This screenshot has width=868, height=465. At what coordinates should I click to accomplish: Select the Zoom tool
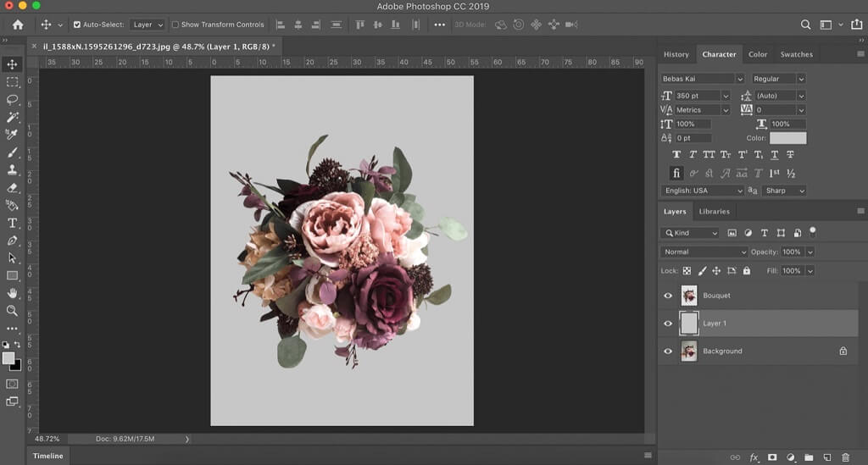pyautogui.click(x=12, y=311)
